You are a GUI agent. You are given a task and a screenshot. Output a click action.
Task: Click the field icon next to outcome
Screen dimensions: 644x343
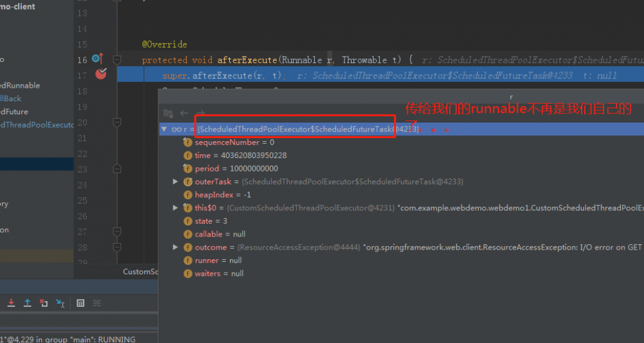point(187,248)
